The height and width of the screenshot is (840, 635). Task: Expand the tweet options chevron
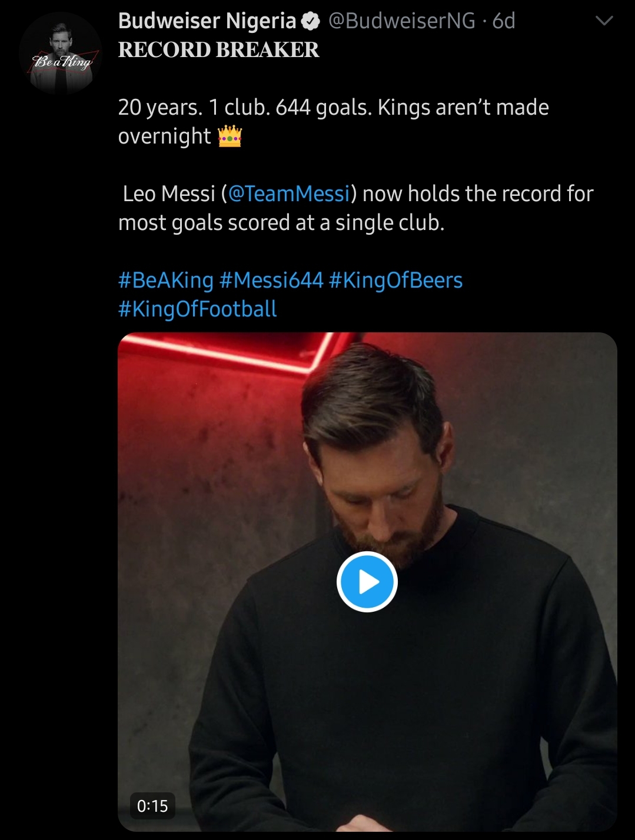pos(604,21)
